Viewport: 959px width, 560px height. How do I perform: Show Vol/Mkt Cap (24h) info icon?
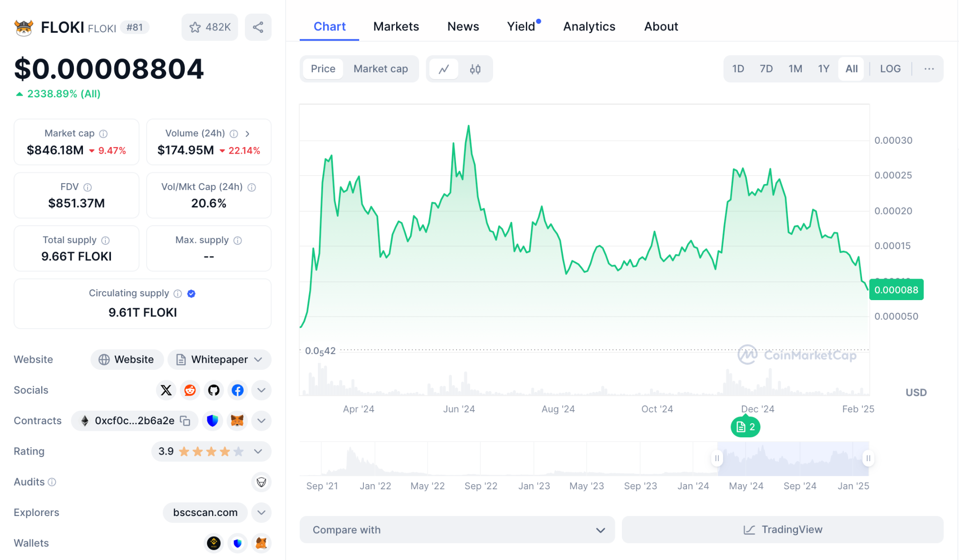pyautogui.click(x=251, y=187)
